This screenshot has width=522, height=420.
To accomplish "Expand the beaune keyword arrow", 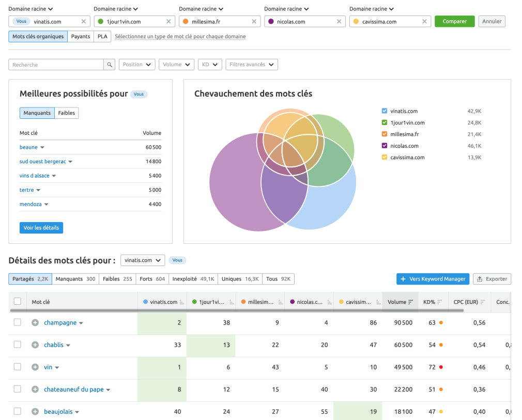I will [42, 147].
